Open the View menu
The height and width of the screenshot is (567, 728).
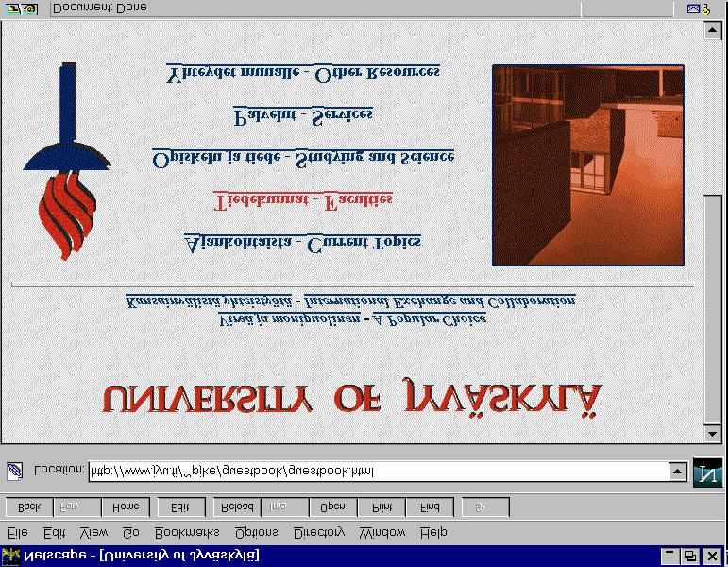pyautogui.click(x=93, y=533)
